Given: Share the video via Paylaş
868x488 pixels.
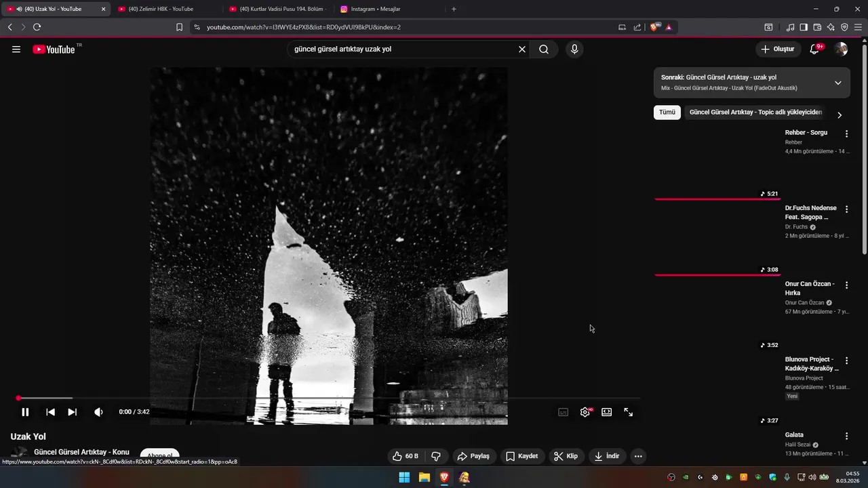Looking at the screenshot, I should (473, 456).
